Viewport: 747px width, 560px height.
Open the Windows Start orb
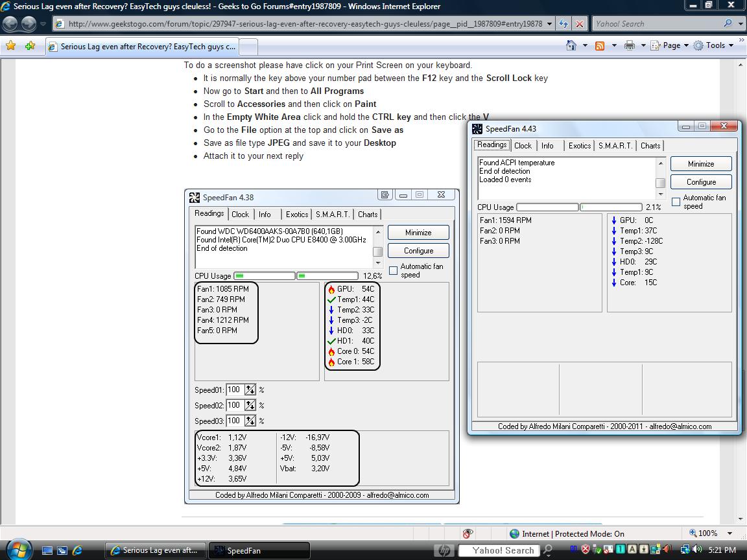click(19, 550)
